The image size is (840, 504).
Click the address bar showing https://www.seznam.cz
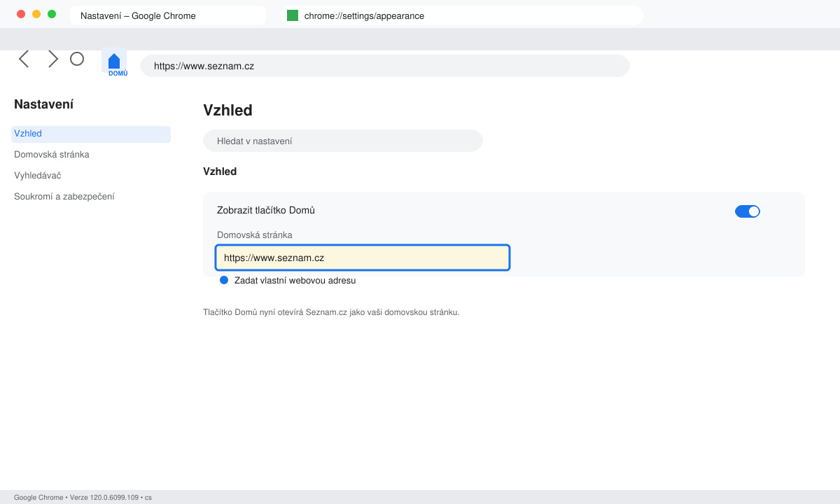pos(385,66)
